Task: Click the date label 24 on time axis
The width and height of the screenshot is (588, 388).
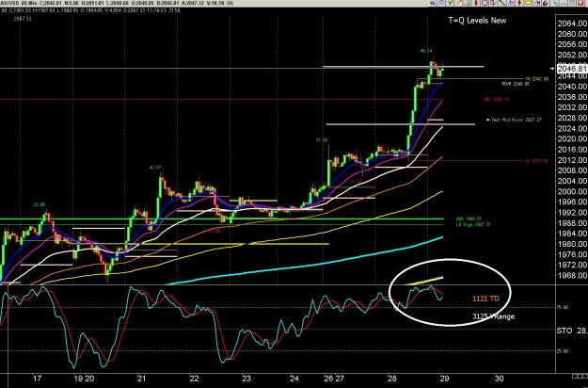Action: point(294,379)
